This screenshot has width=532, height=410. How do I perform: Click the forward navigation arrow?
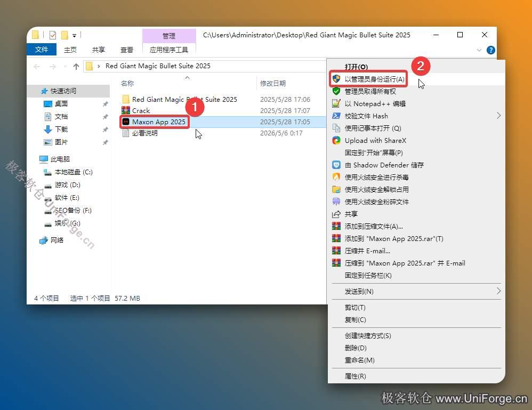pyautogui.click(x=53, y=67)
